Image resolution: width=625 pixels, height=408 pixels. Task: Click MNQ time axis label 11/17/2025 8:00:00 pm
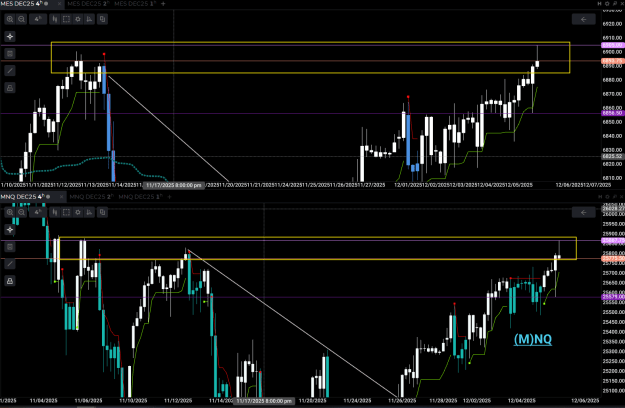(x=264, y=400)
